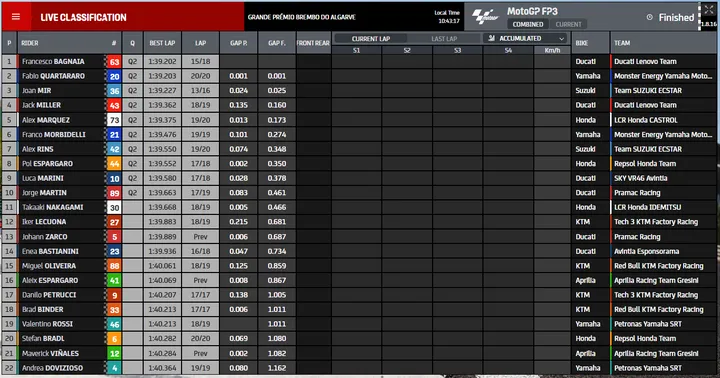Click best lap time 1:39.202
The height and width of the screenshot is (378, 720).
click(x=162, y=62)
